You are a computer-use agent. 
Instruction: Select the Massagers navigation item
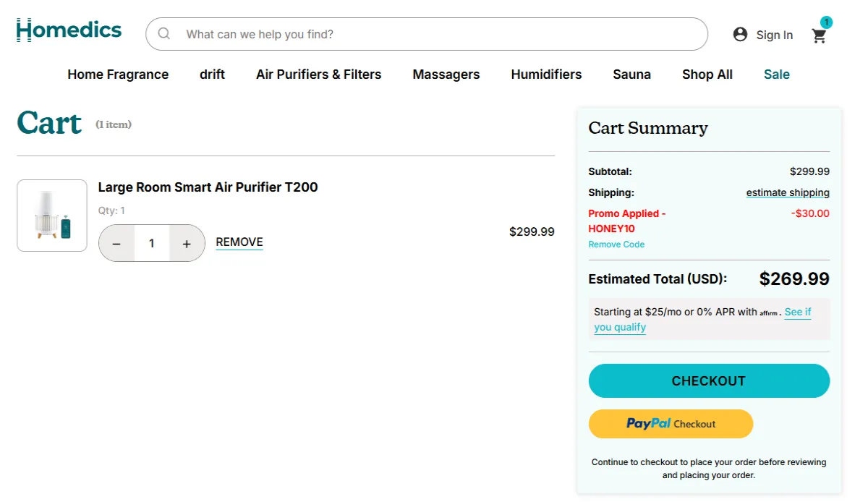446,74
